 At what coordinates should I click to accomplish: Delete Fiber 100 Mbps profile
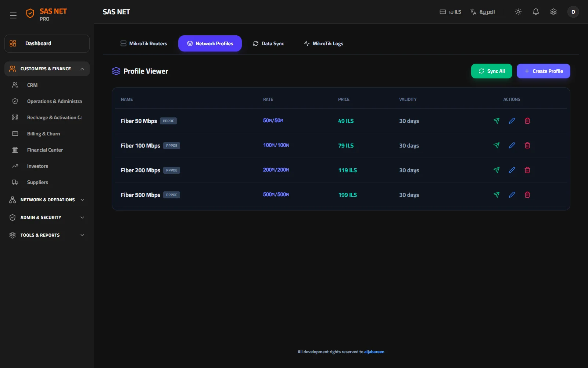pos(527,145)
